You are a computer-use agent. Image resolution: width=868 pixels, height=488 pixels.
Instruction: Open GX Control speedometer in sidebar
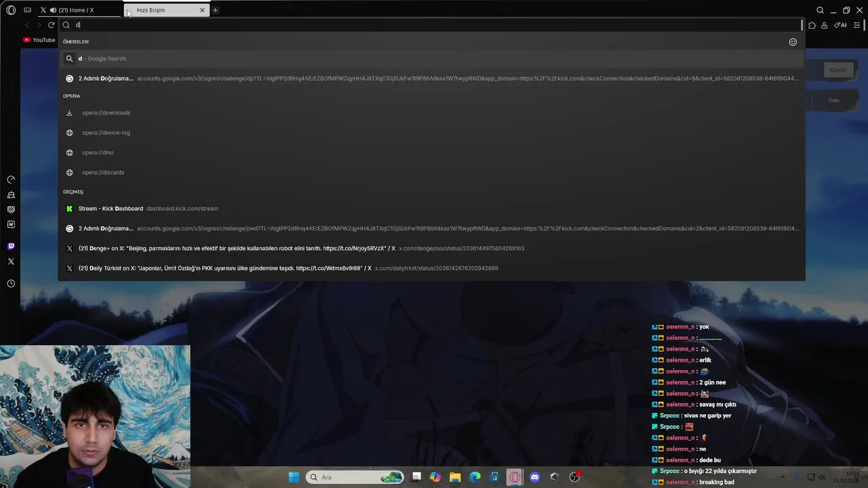[11, 180]
